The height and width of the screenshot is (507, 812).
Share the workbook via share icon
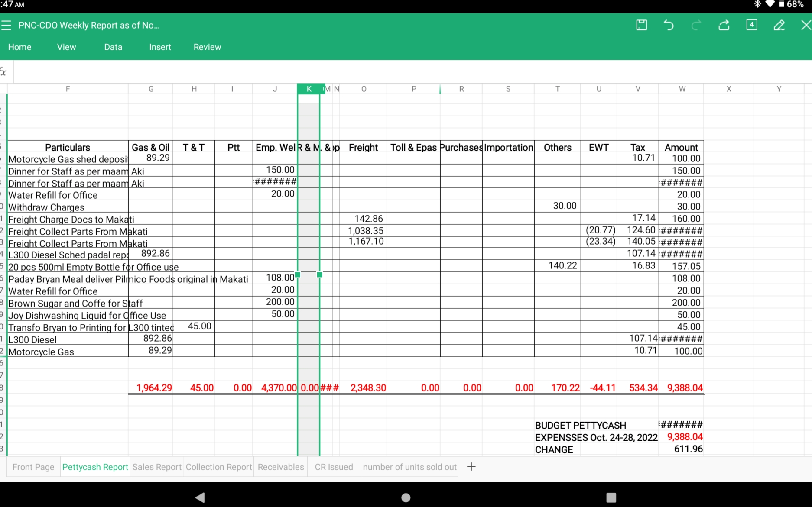click(724, 25)
